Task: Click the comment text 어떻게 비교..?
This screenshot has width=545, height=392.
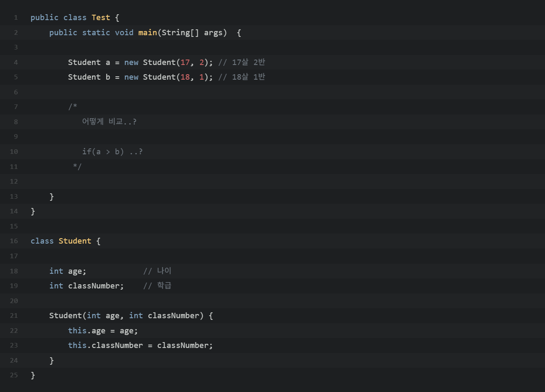Action: coord(109,122)
